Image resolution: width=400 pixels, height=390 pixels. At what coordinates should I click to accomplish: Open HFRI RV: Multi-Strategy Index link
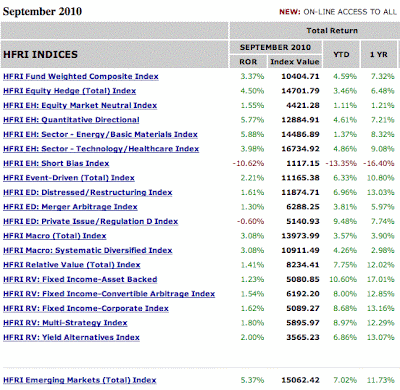pos(65,323)
